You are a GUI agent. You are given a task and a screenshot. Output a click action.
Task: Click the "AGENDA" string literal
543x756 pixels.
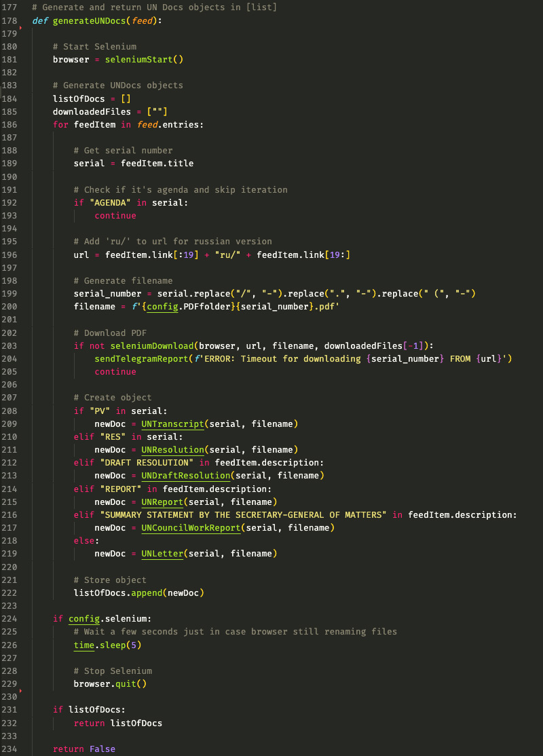tap(110, 202)
